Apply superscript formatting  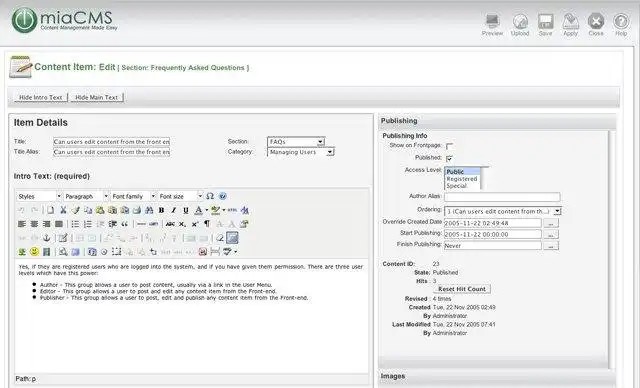click(x=195, y=224)
